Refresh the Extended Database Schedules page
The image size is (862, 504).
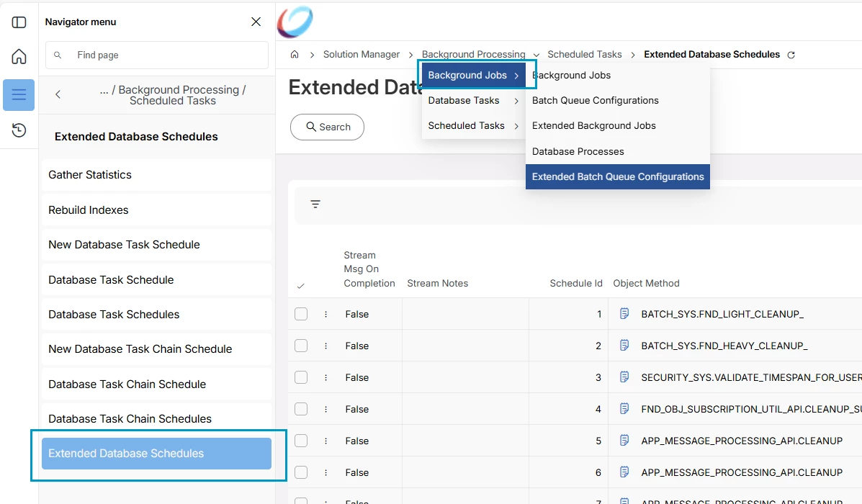[x=791, y=55]
